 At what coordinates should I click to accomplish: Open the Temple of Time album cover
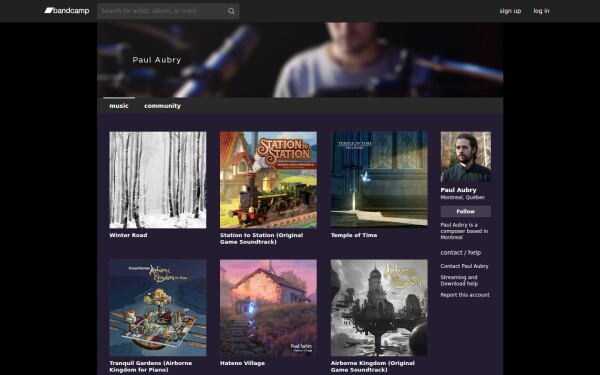(x=379, y=180)
